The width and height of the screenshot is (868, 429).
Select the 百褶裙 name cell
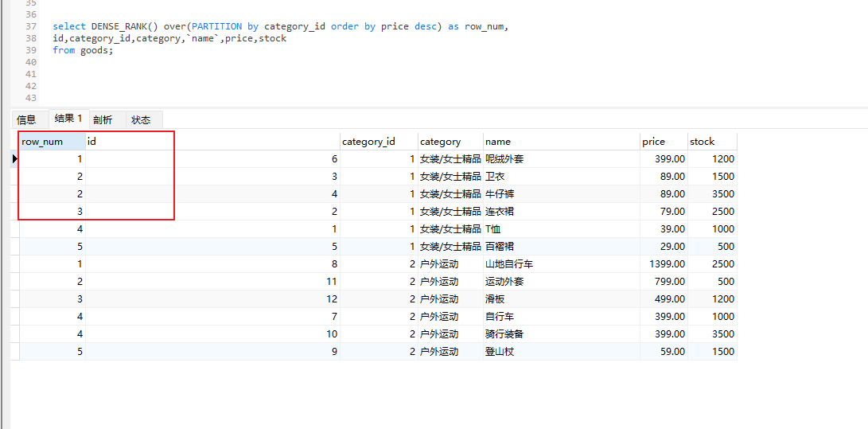[x=562, y=246]
